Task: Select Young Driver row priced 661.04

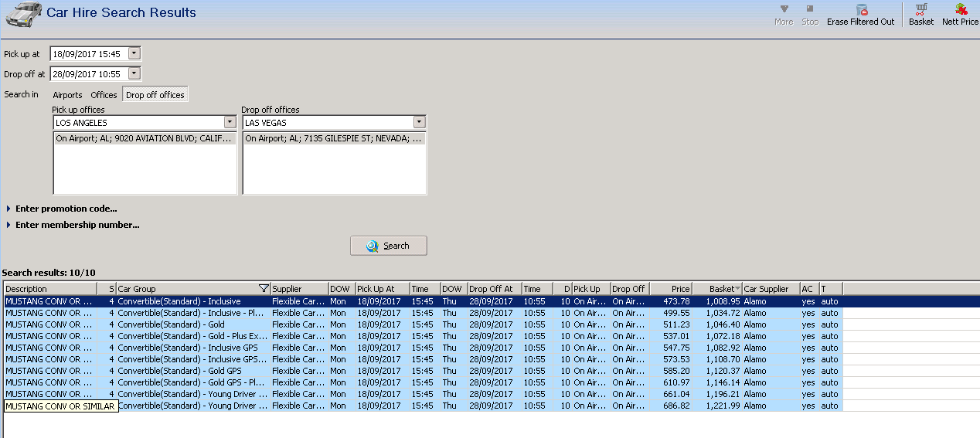Action: pos(423,394)
